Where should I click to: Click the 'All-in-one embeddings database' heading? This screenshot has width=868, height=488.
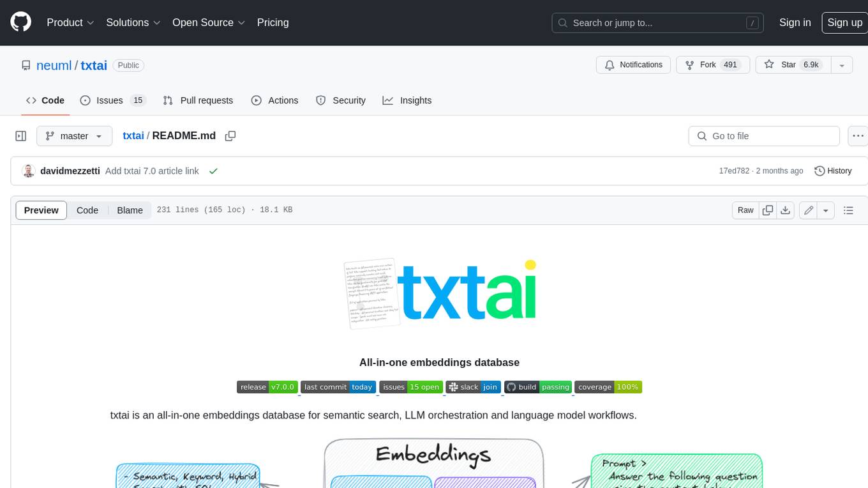(x=439, y=362)
